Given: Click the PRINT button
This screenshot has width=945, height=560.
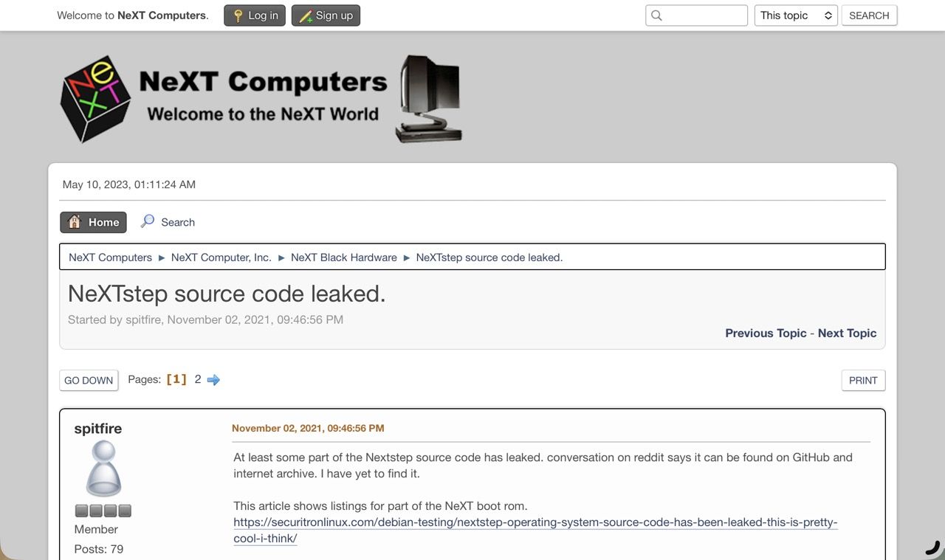Looking at the screenshot, I should [x=863, y=380].
